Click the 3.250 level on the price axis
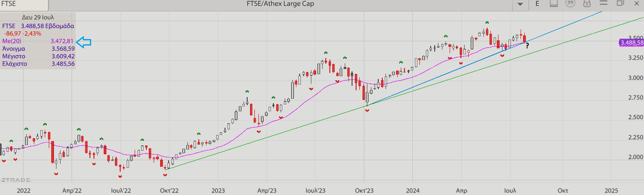Image resolution: width=644 pixels, height=195 pixels. pos(636,58)
